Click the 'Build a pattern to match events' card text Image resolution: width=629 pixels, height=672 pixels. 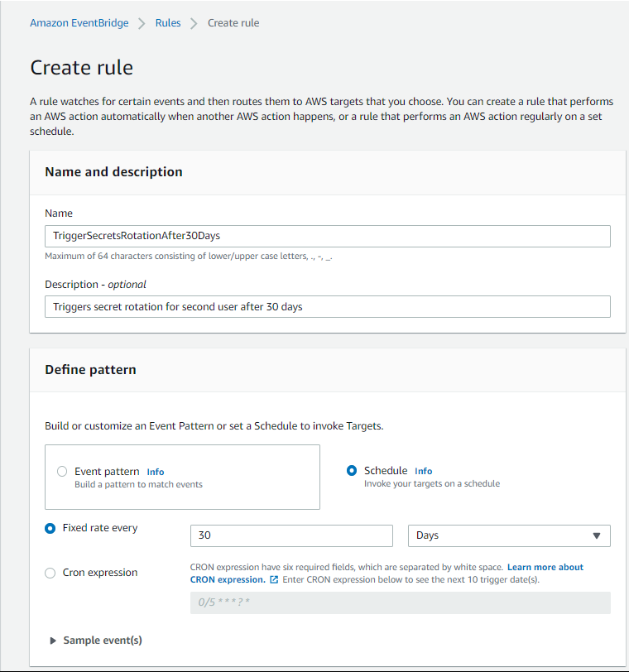[138, 484]
